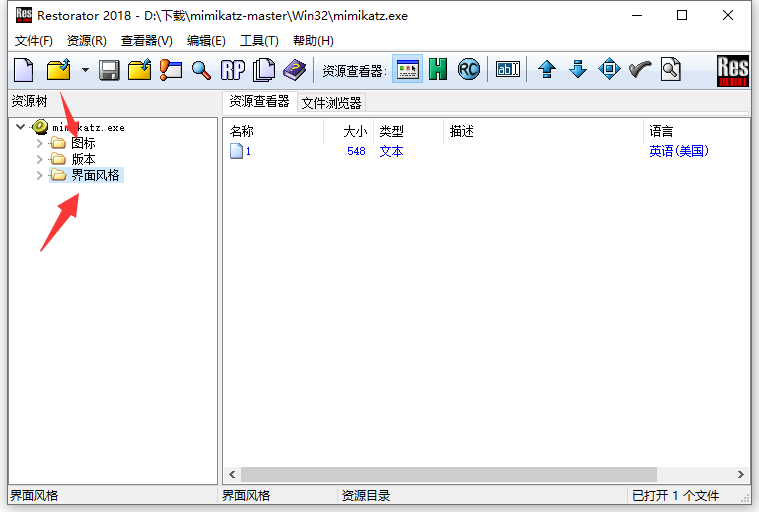This screenshot has width=759, height=512.
Task: Sort by the 名称 column header
Action: click(273, 131)
